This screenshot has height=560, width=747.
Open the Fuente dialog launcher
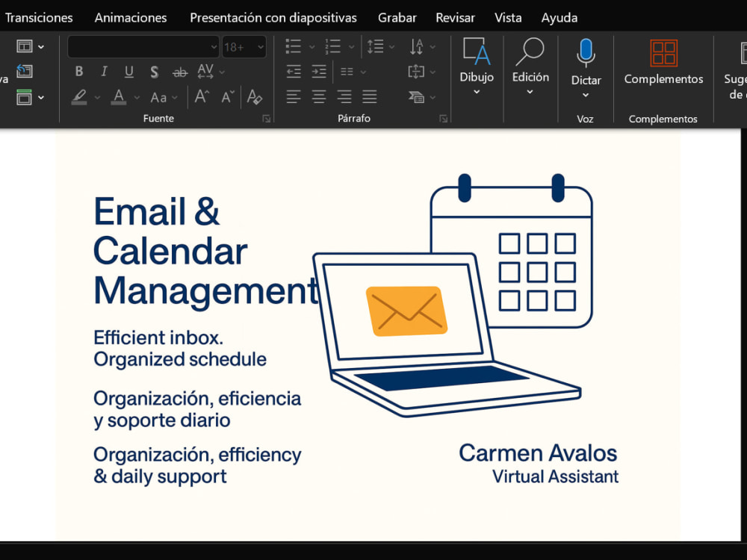coord(267,119)
